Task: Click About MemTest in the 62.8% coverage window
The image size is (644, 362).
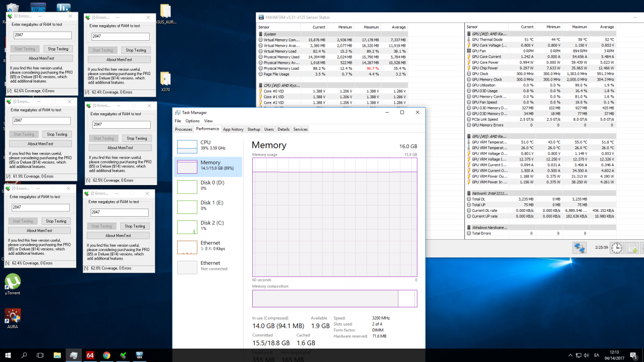Action: tap(119, 235)
